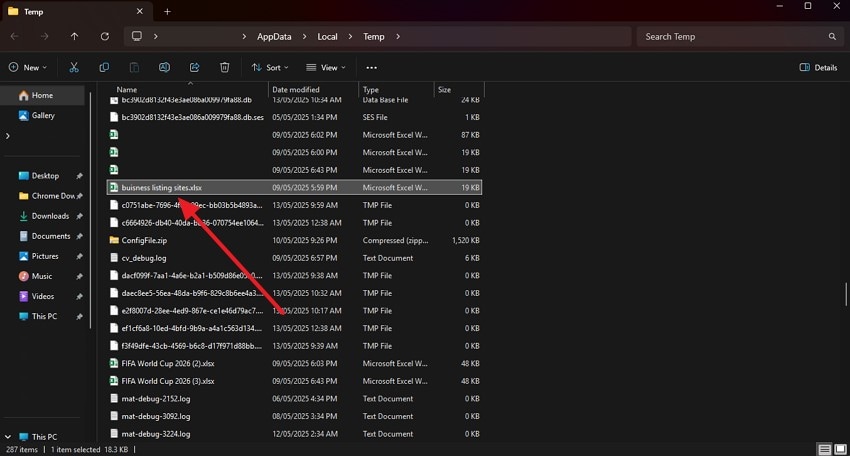Select FIFA World Cup 2026 (3).xlsx
Screen dimensions: 850x456
tap(294, 381)
